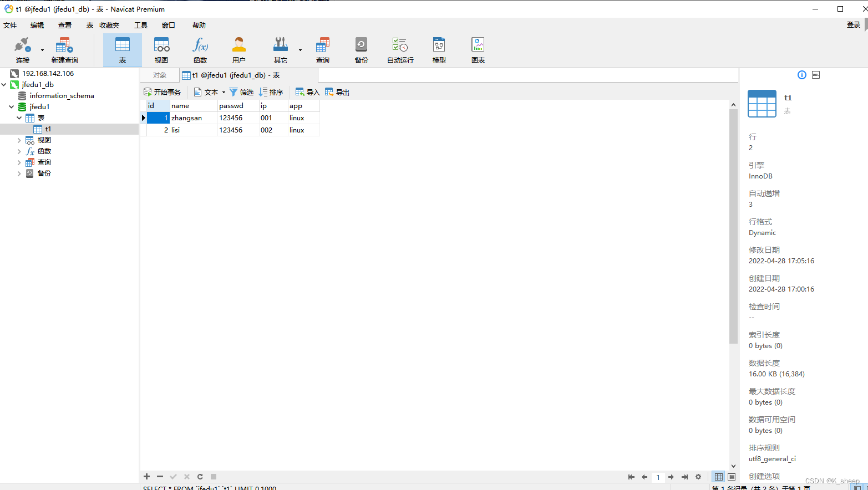Image resolution: width=868 pixels, height=490 pixels.
Task: Collapse the jfedu1_db connection
Action: (x=4, y=85)
